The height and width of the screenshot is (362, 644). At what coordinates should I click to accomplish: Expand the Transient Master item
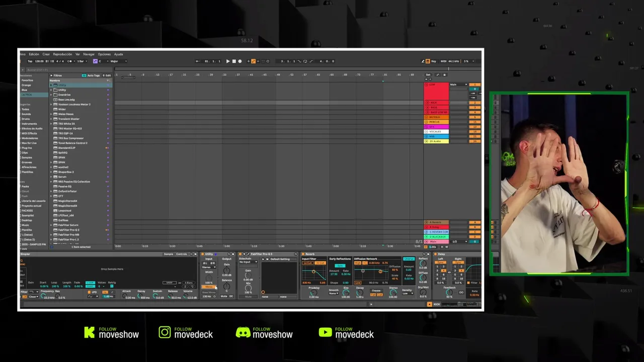point(51,119)
